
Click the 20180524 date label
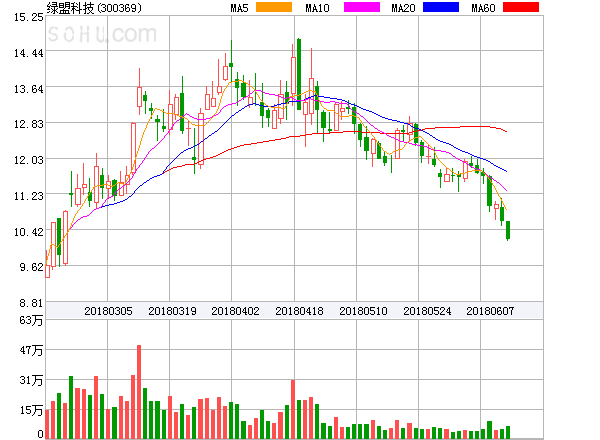coord(427,311)
